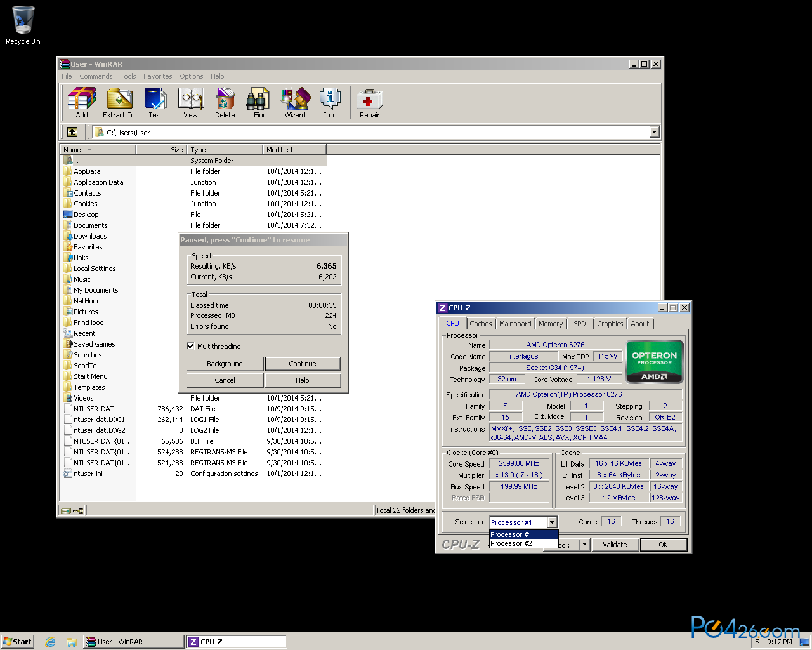Click the Background button
Image resolution: width=812 pixels, height=650 pixels.
[225, 364]
